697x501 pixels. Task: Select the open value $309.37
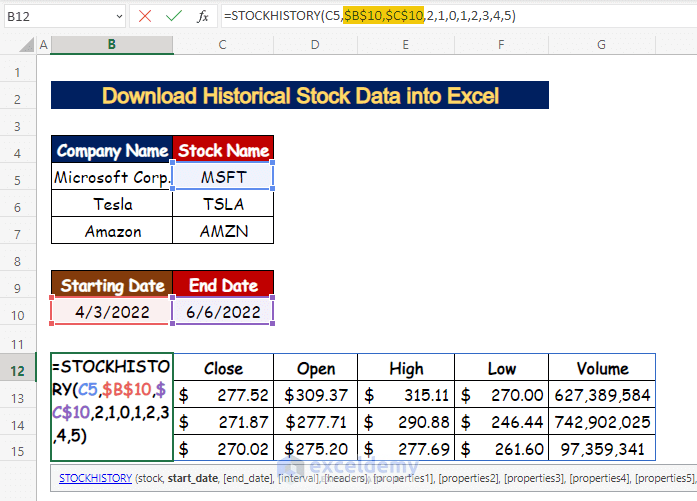coord(316,395)
